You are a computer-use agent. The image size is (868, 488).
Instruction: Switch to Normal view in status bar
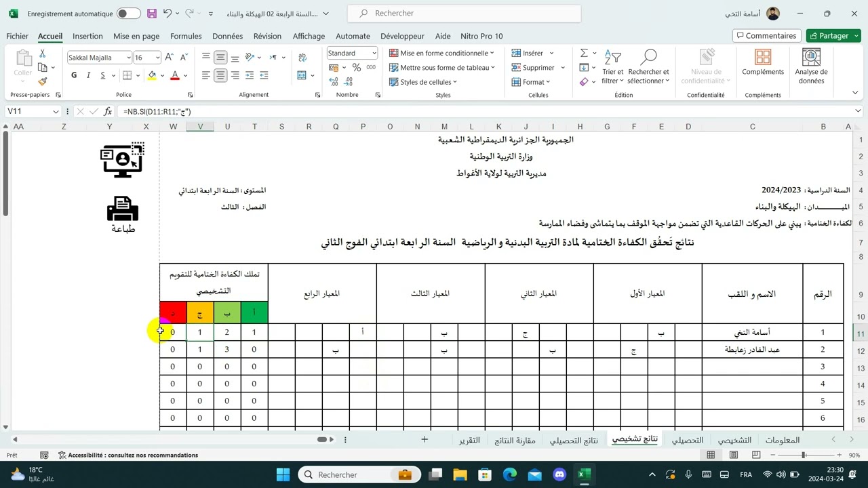711,455
